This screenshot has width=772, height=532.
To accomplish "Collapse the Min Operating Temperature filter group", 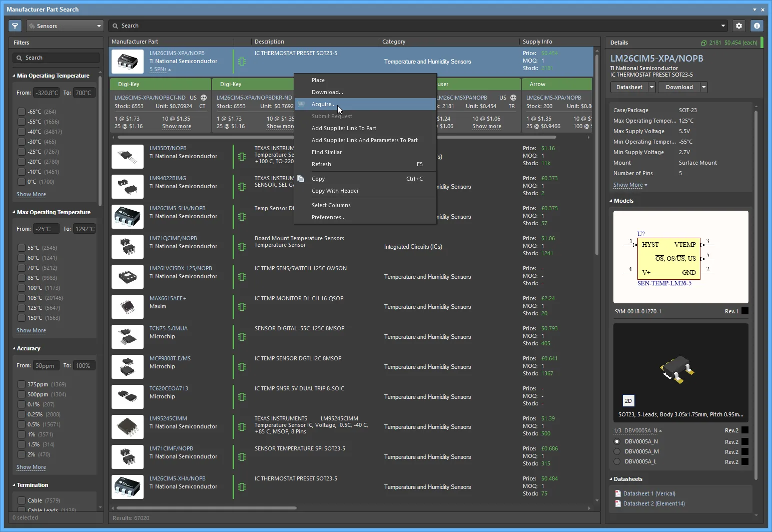I will pos(14,76).
